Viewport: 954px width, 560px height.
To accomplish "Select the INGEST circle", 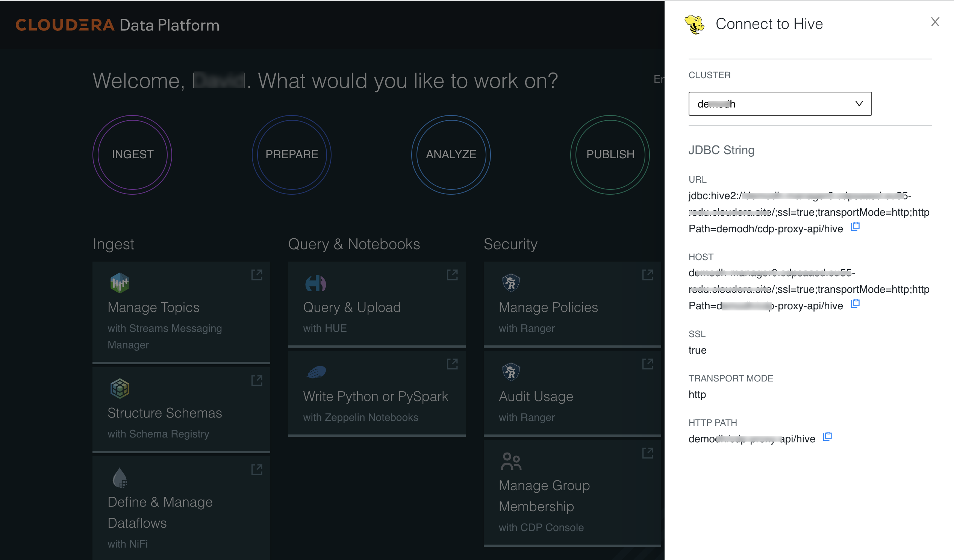I will click(x=132, y=154).
